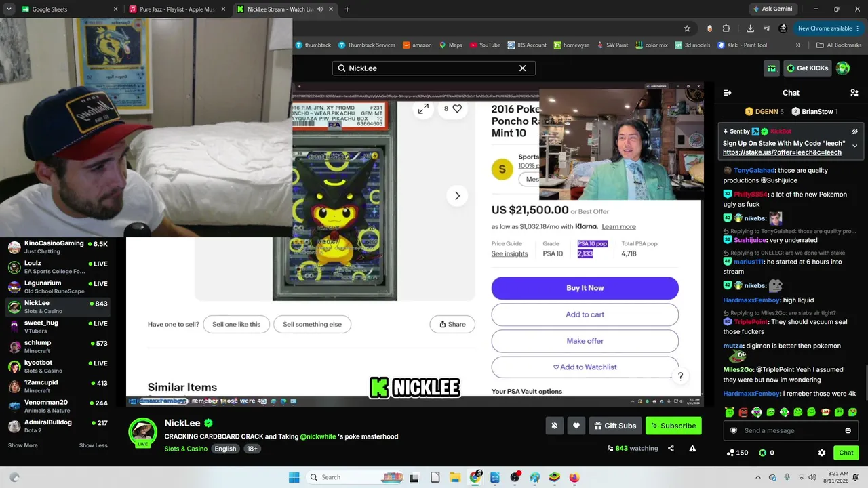868x488 pixels.
Task: Open Lagunarium channel in sidebar
Action: tap(58, 287)
